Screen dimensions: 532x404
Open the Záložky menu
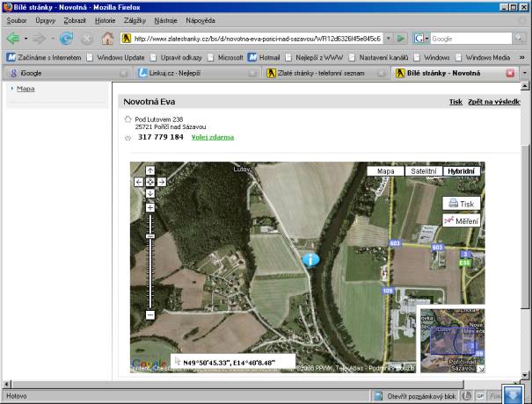pos(132,19)
